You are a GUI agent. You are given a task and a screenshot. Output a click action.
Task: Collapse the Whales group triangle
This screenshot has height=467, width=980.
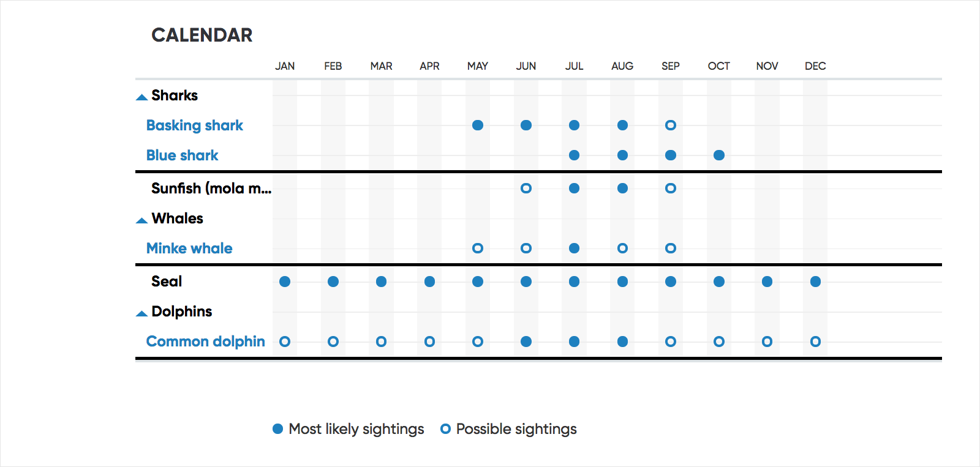pyautogui.click(x=141, y=220)
